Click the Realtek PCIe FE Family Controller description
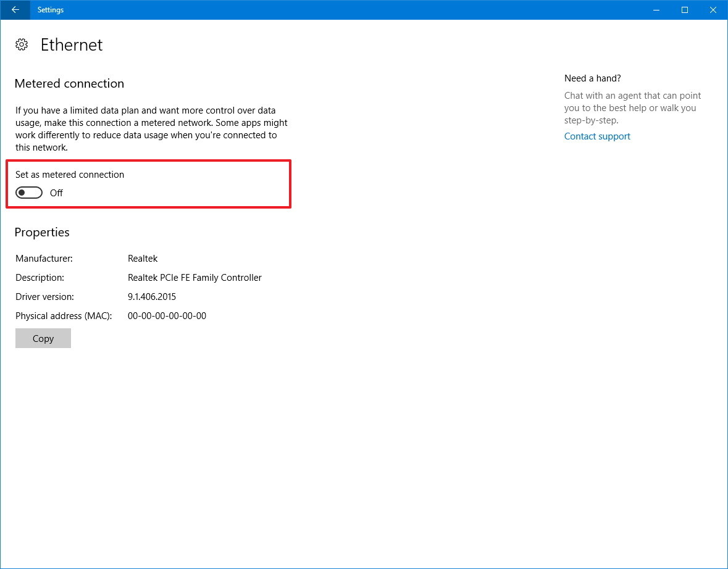This screenshot has height=569, width=728. pyautogui.click(x=195, y=277)
